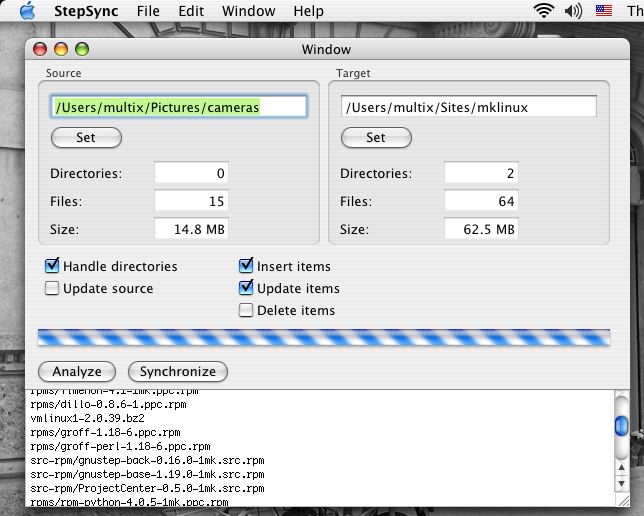The image size is (644, 516).
Task: Select log line src-rpm/gnustep-base-1.19.0-1mk.src.rpm
Action: click(x=147, y=475)
